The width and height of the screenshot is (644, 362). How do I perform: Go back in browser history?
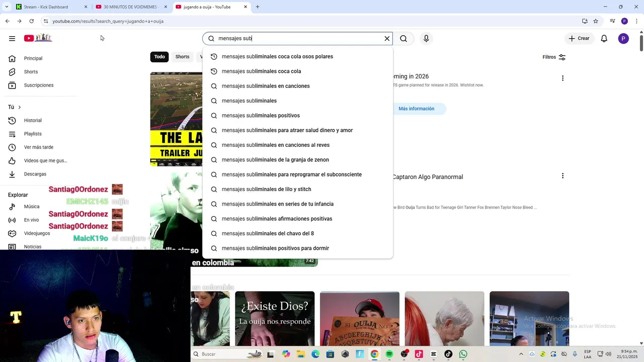pyautogui.click(x=7, y=21)
